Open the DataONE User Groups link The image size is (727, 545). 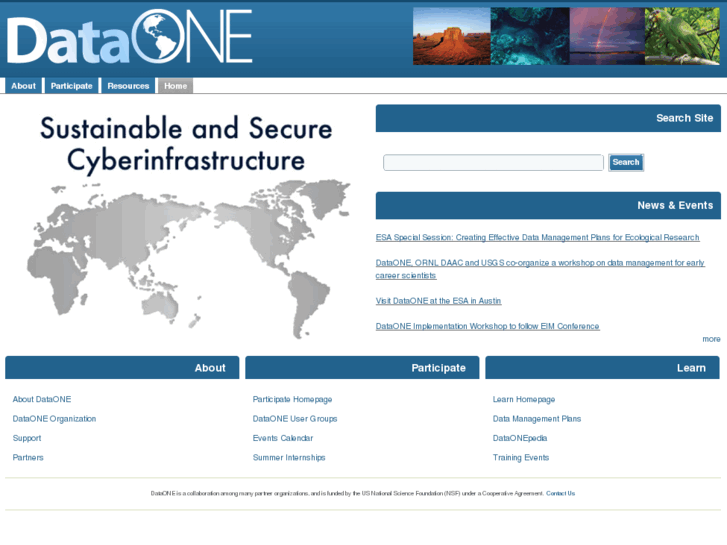tap(295, 419)
